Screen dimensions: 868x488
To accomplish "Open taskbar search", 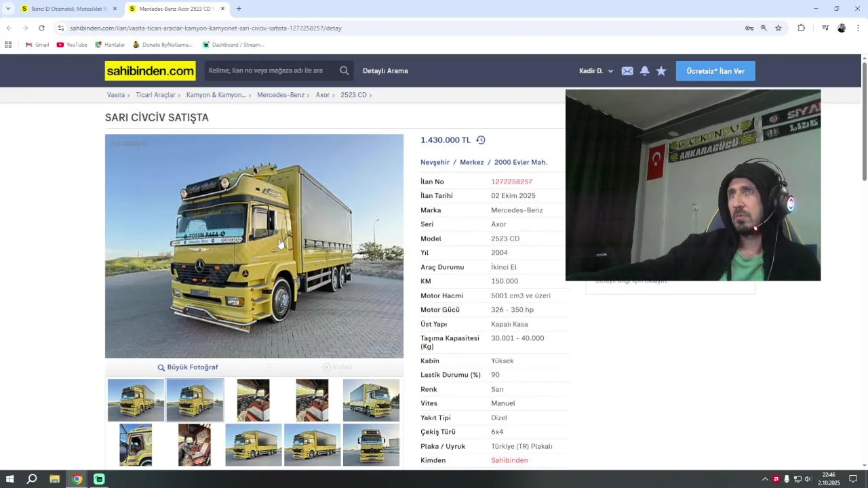I will [x=32, y=479].
